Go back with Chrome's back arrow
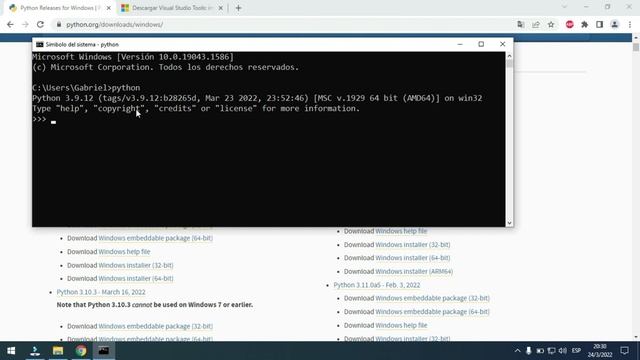The height and width of the screenshot is (360, 640). pos(10,24)
